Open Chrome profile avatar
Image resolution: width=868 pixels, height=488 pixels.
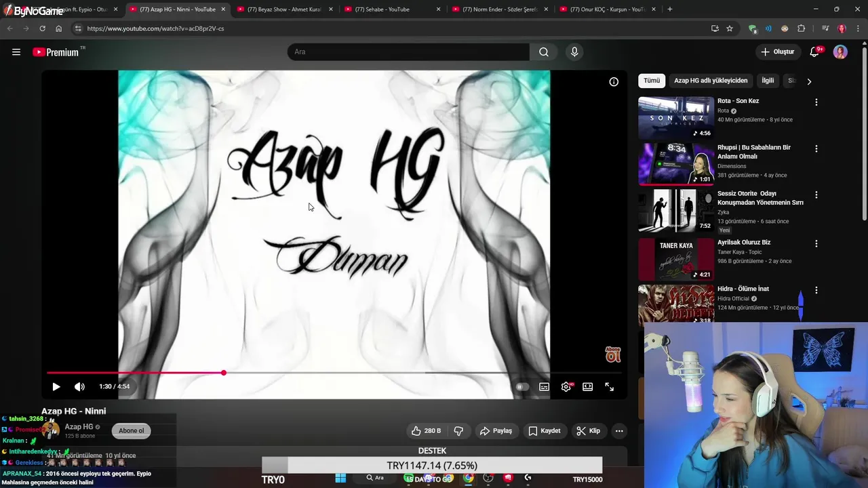[842, 28]
